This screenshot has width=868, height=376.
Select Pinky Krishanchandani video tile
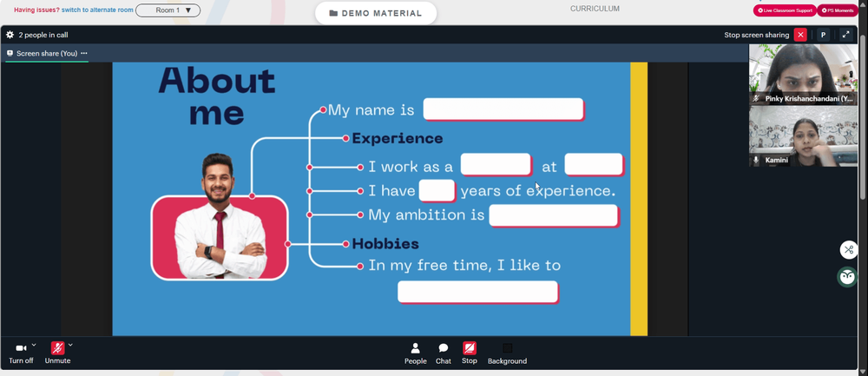point(803,74)
